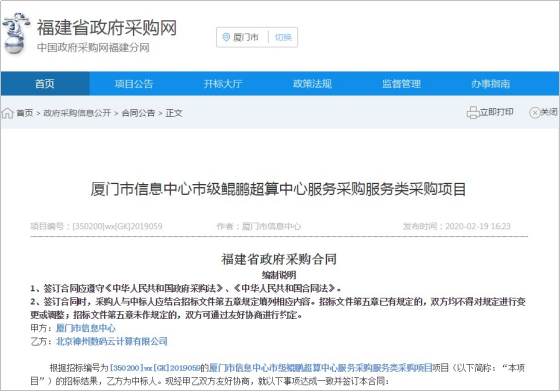Click the 关闭 button text
Screen dimensions: 560x392
(549, 112)
